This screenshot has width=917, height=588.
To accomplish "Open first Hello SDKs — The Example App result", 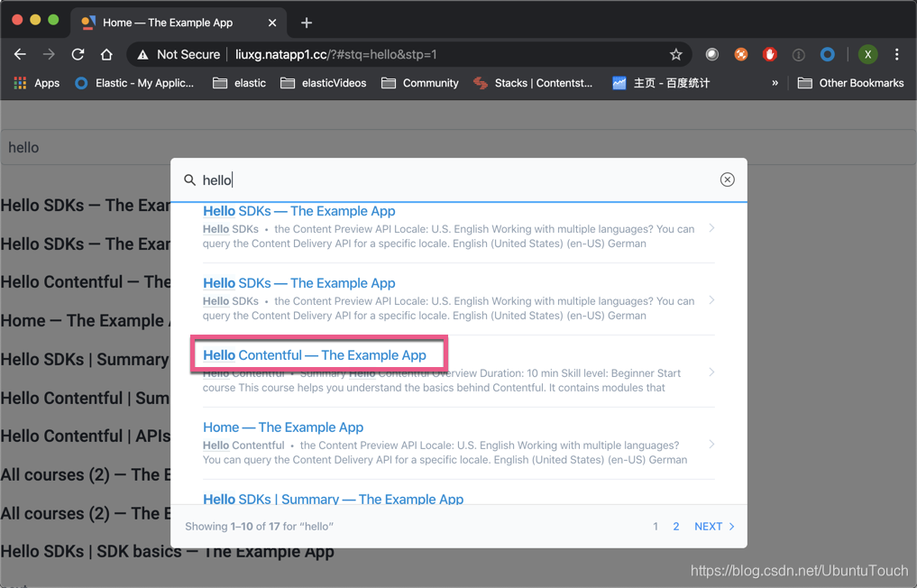I will click(298, 211).
